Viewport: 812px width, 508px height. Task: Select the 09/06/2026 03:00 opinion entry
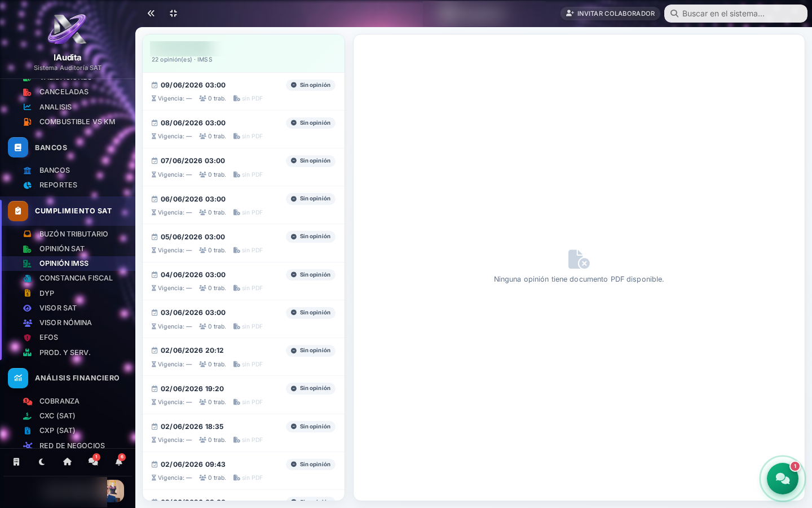tap(244, 91)
